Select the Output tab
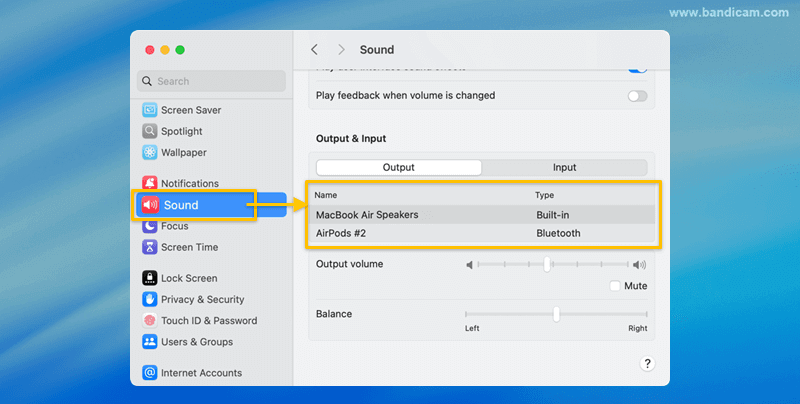 398,167
